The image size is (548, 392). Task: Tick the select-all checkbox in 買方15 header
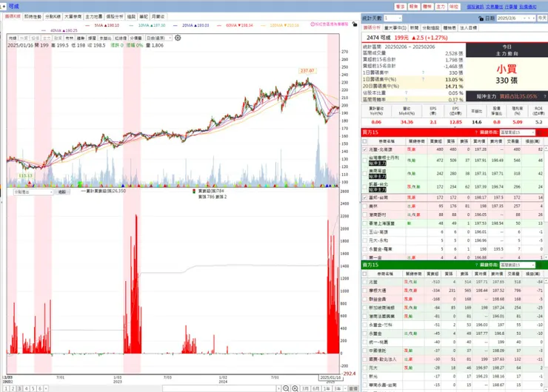point(365,141)
